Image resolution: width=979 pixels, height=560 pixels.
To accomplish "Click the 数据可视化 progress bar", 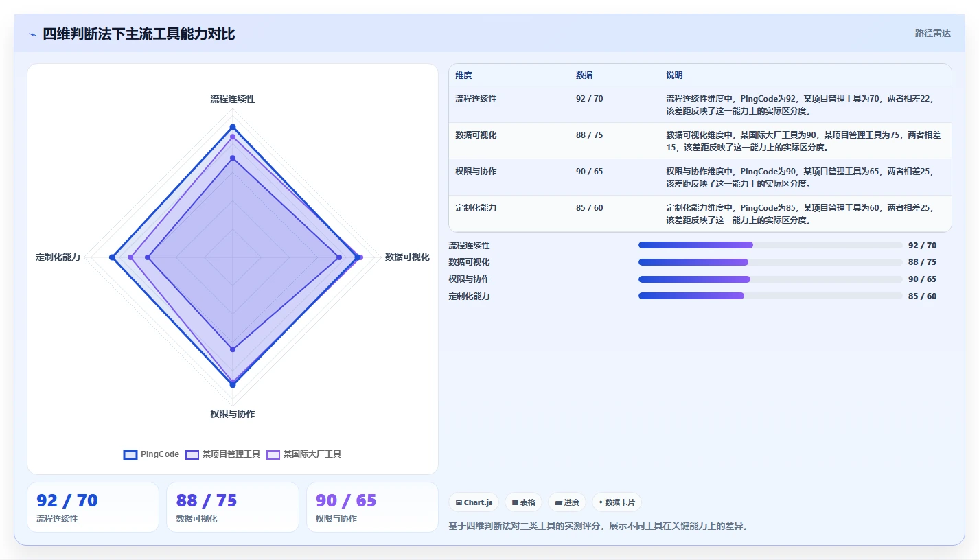I will click(x=770, y=262).
